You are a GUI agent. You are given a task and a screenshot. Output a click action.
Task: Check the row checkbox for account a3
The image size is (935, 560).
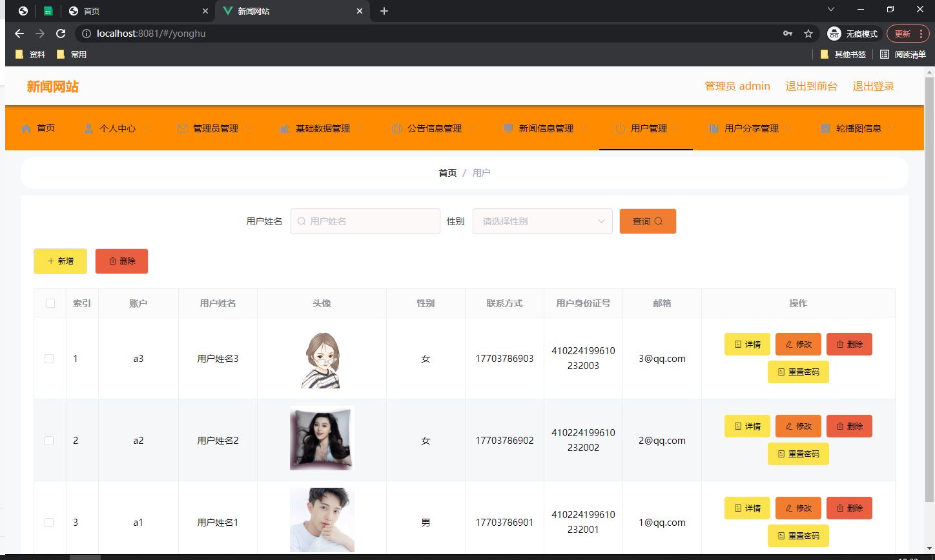tap(49, 359)
